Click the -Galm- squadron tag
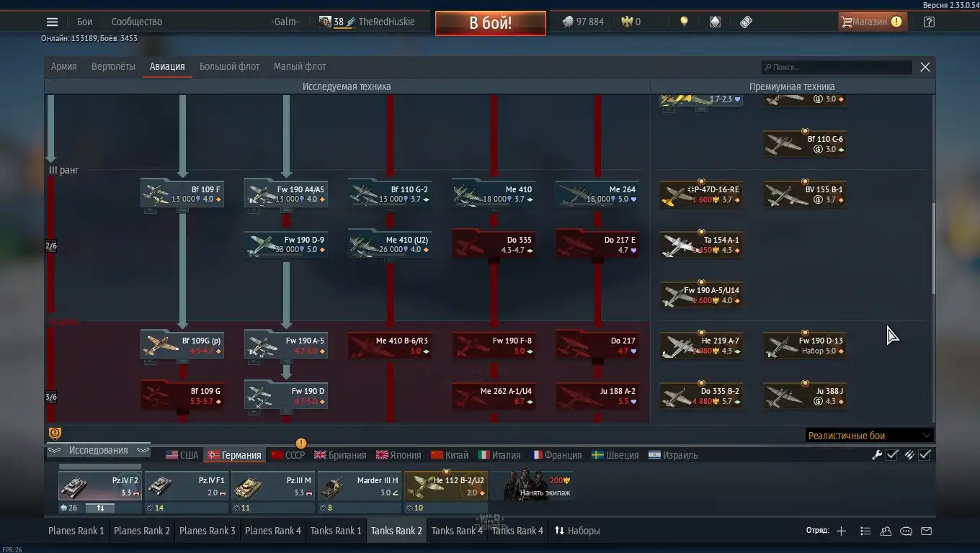This screenshot has height=553, width=980. [x=285, y=22]
